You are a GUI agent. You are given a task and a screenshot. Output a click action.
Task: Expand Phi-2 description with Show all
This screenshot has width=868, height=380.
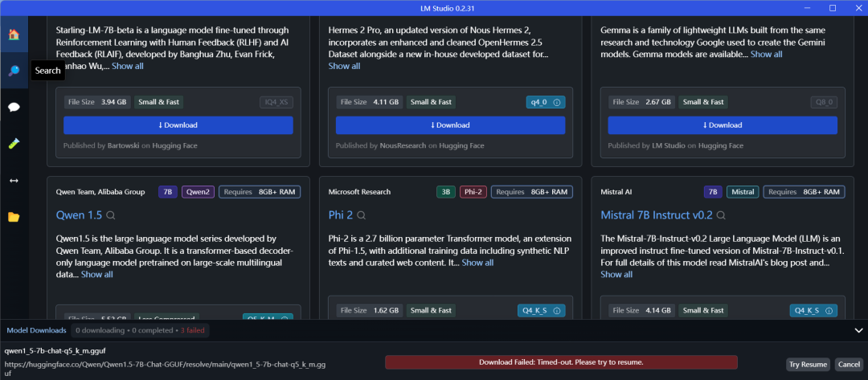pyautogui.click(x=477, y=263)
